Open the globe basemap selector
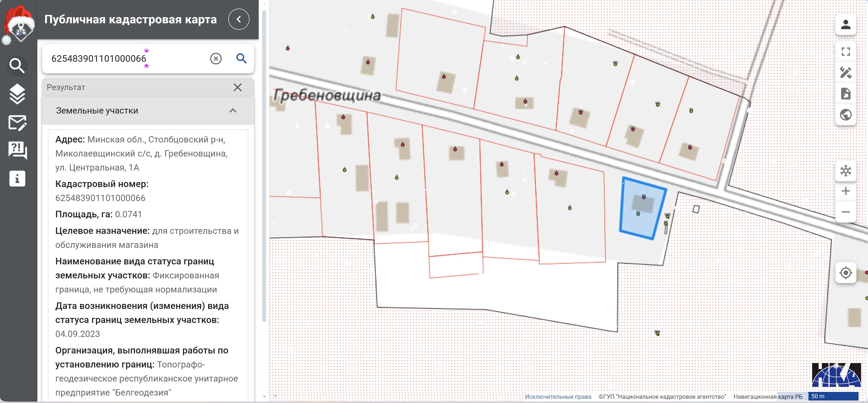Image resolution: width=868 pixels, height=403 pixels. click(x=845, y=115)
